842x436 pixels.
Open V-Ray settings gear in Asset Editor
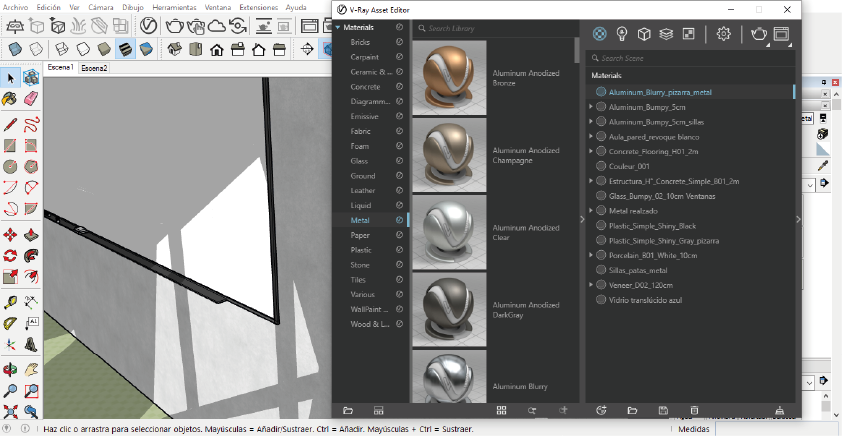(723, 34)
